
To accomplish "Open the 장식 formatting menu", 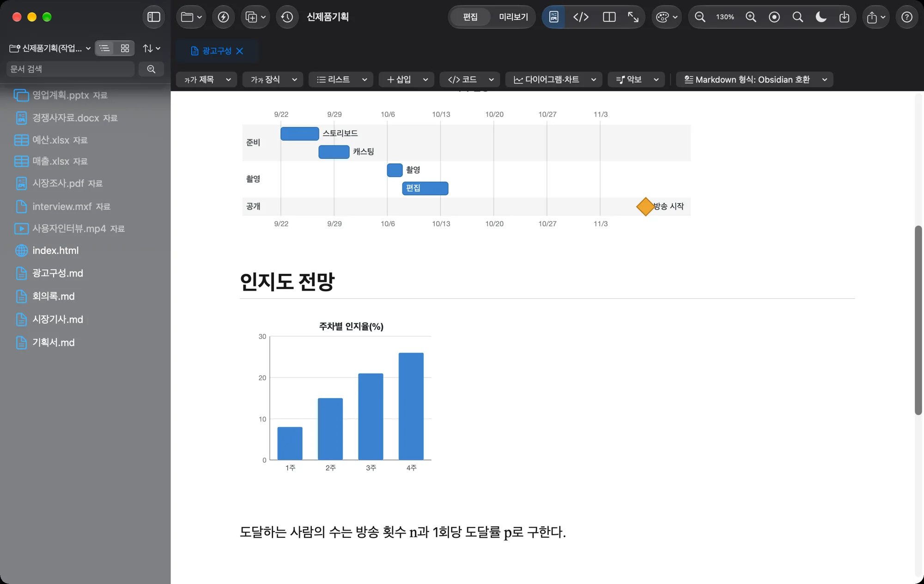I will [x=273, y=79].
